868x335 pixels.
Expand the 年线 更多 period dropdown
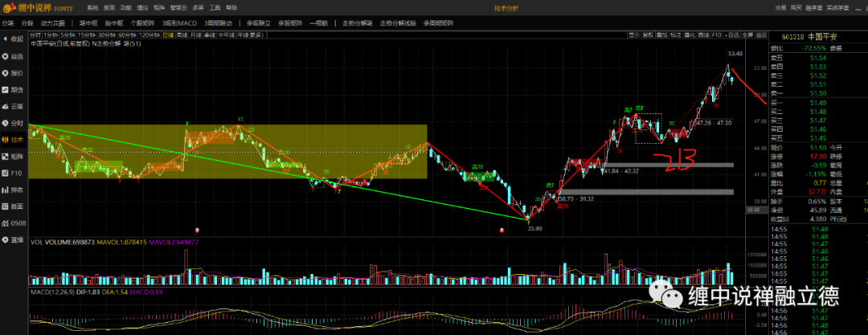[x=250, y=35]
